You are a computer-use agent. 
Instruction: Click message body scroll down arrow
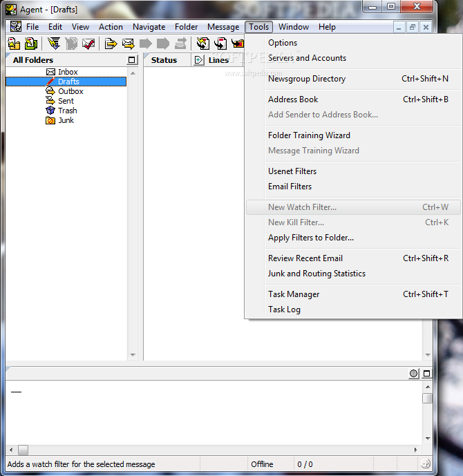(428, 438)
